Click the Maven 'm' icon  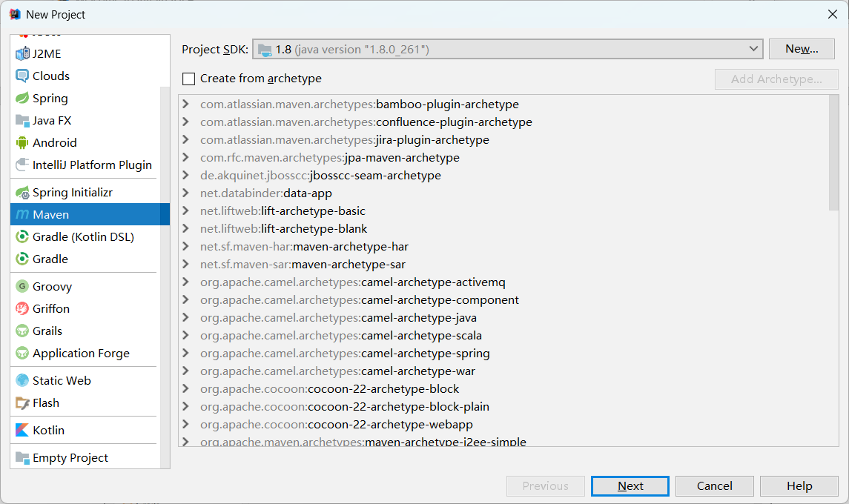pos(22,214)
